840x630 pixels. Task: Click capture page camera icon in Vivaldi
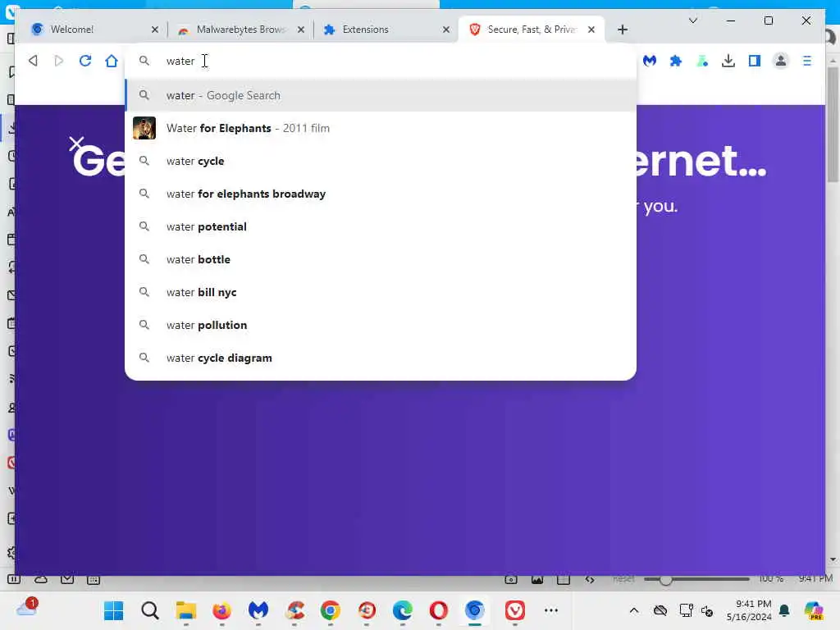(511, 579)
